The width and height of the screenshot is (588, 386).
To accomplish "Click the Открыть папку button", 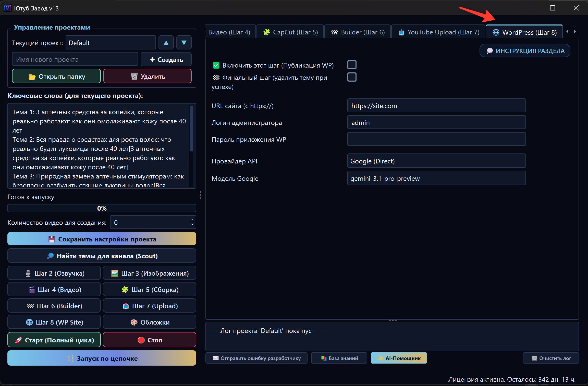I will (56, 76).
